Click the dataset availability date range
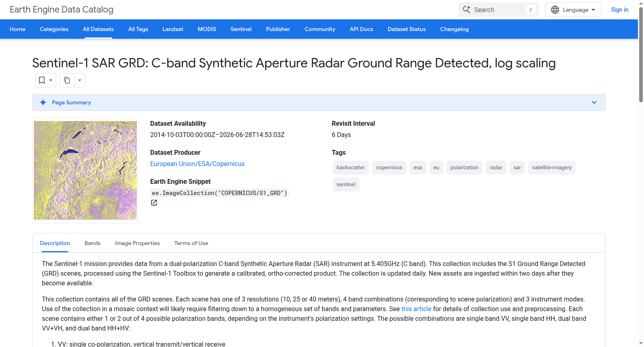Viewport: 644px width, 347px height. coord(217,135)
